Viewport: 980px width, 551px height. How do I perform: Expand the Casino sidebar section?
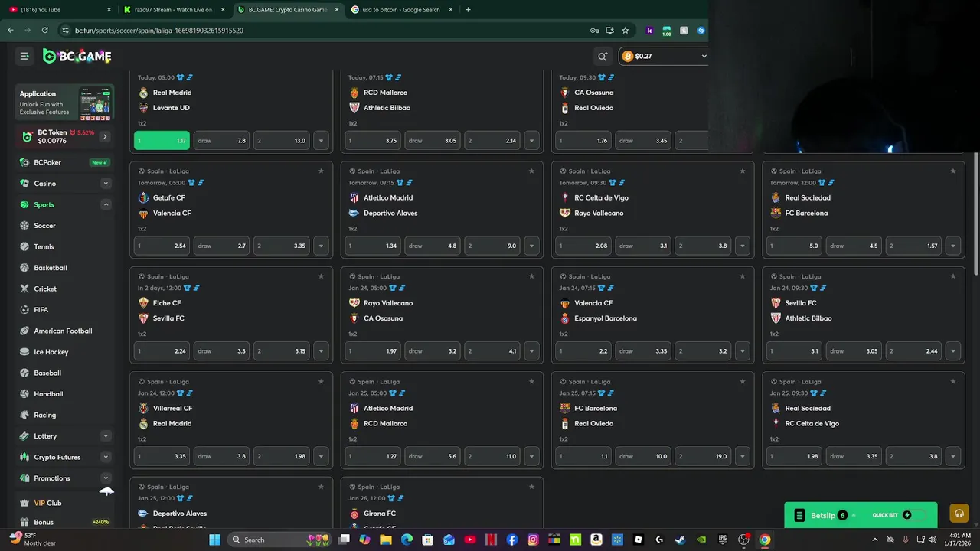106,184
